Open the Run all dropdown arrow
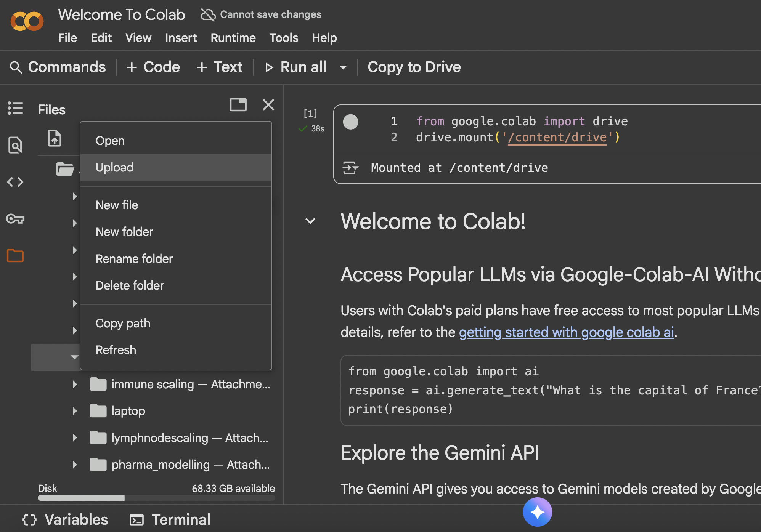The image size is (761, 532). pos(343,68)
